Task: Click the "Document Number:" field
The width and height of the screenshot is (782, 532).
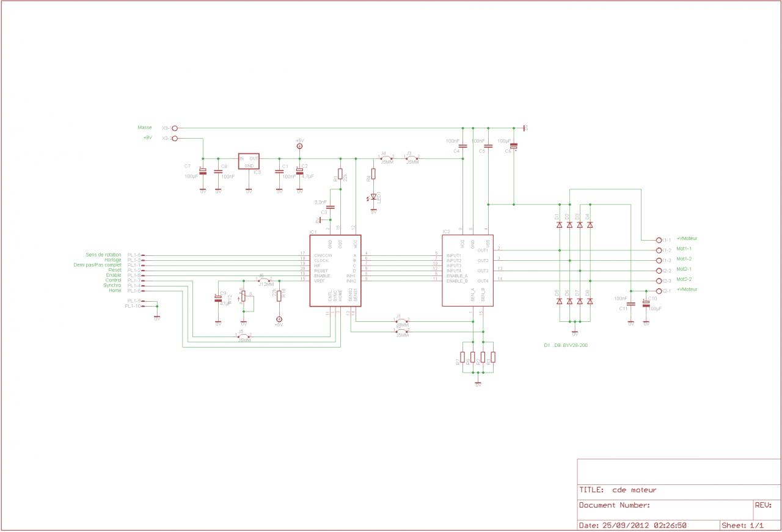Action: click(x=665, y=509)
